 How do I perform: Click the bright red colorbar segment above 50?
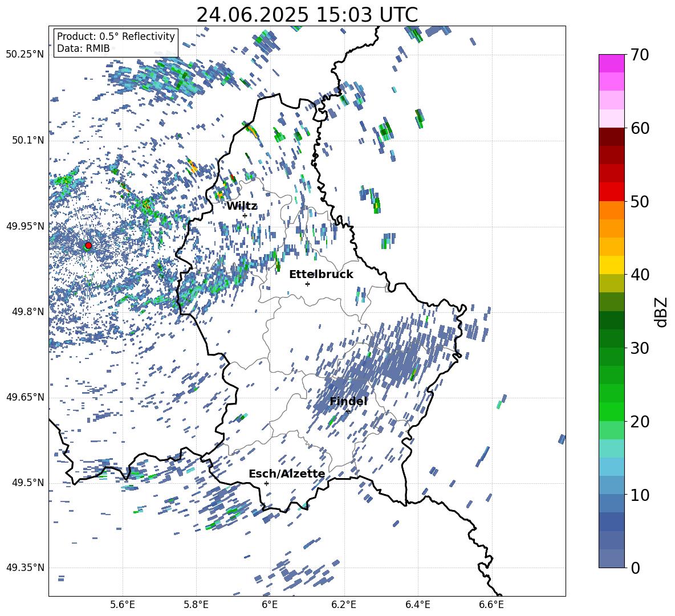612,192
